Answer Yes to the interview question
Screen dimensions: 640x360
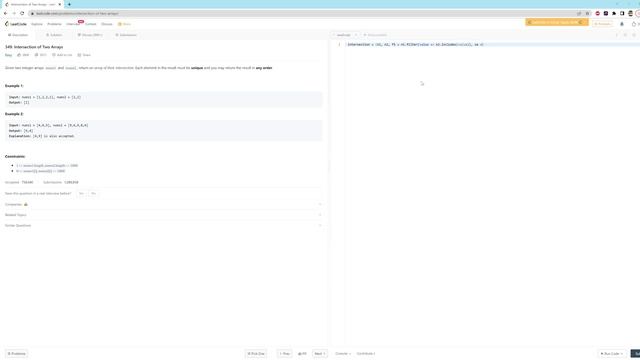[81, 193]
